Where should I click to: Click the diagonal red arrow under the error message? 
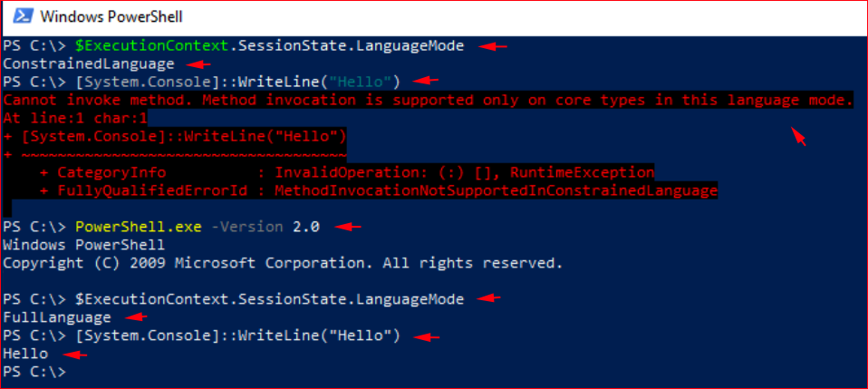click(797, 136)
